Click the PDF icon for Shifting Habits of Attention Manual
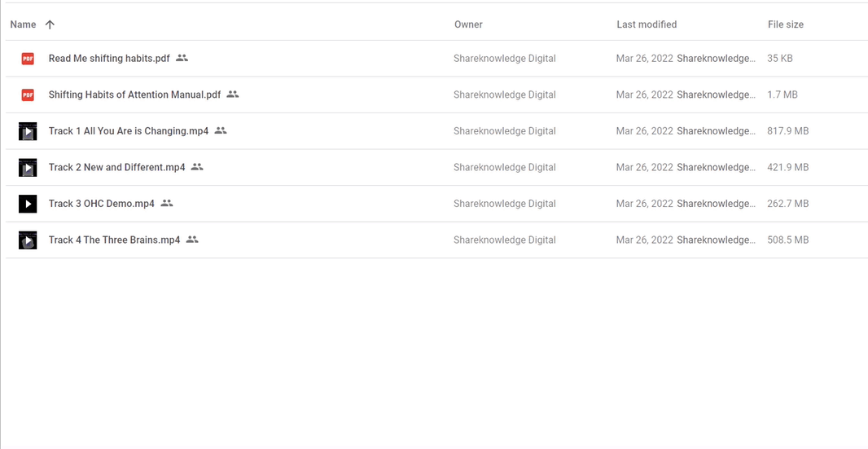The image size is (868, 449). [x=28, y=95]
